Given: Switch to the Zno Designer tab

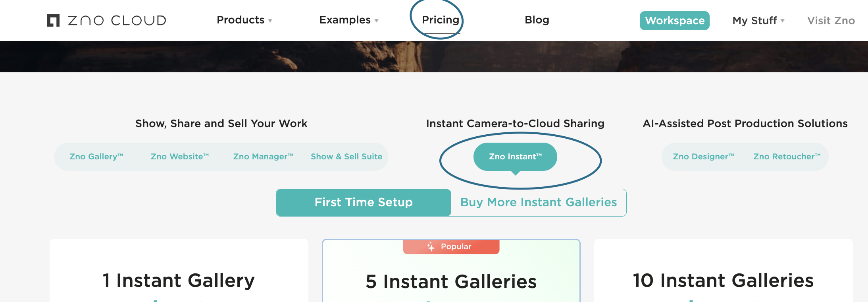Looking at the screenshot, I should pyautogui.click(x=703, y=157).
